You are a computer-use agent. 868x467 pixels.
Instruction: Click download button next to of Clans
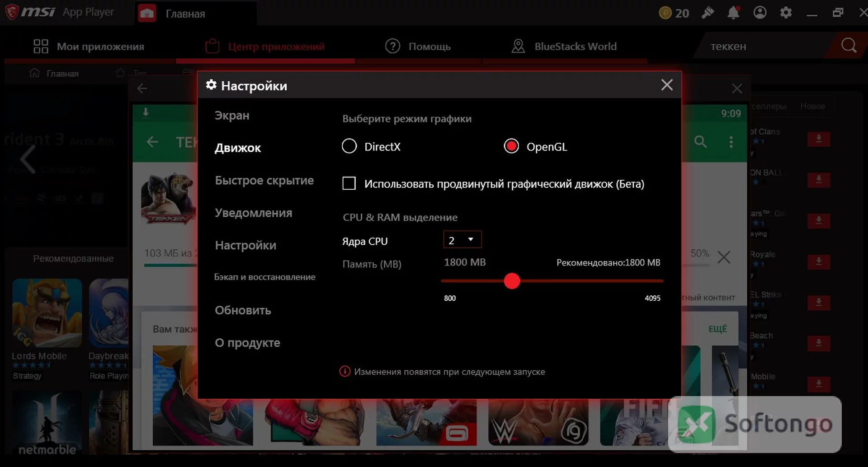(819, 139)
